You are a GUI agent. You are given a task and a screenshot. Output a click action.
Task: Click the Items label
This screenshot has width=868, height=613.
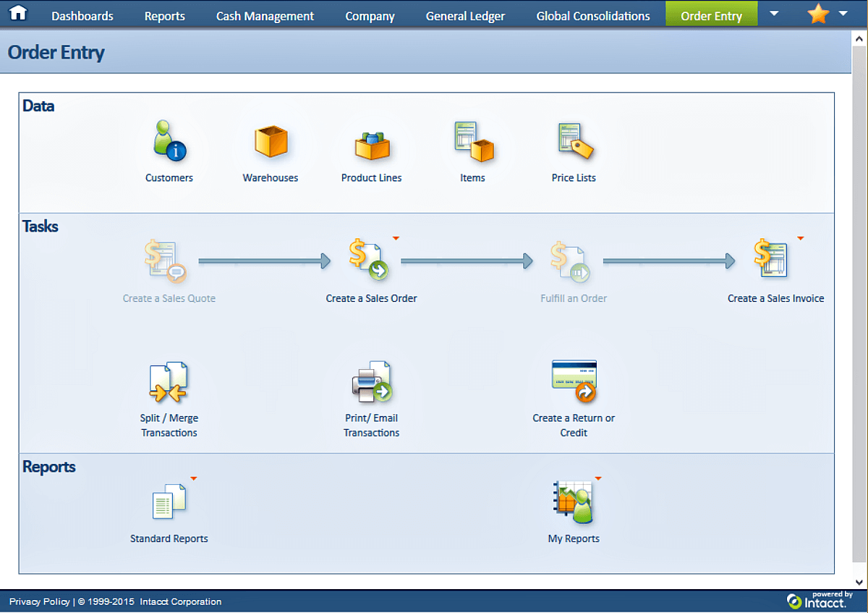click(473, 178)
